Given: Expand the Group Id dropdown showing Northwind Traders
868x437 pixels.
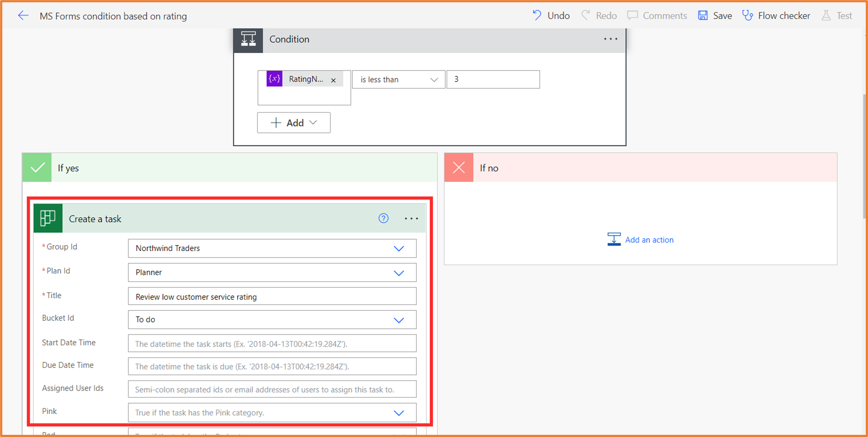Looking at the screenshot, I should (399, 248).
